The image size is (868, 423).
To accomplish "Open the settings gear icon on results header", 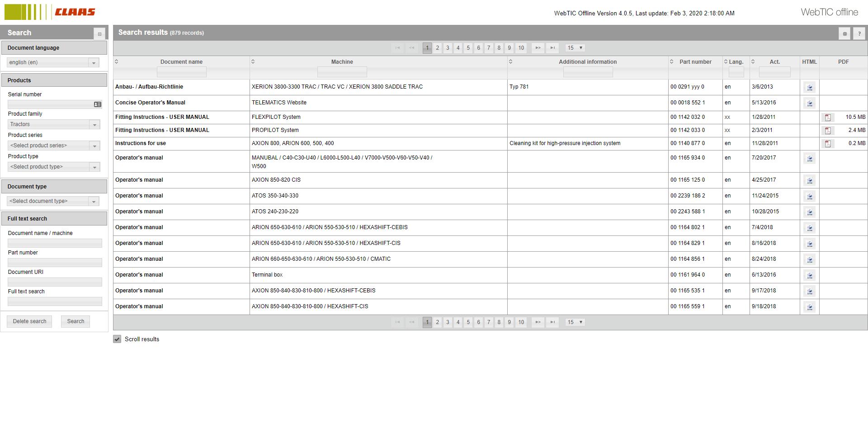I will point(844,33).
